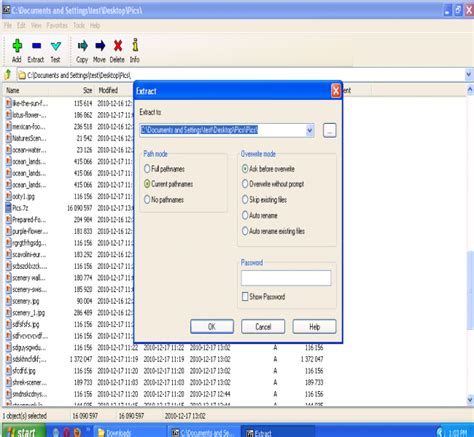Click the image icon of scenery.jpg
Screen dimensions: 474x437
point(8,301)
